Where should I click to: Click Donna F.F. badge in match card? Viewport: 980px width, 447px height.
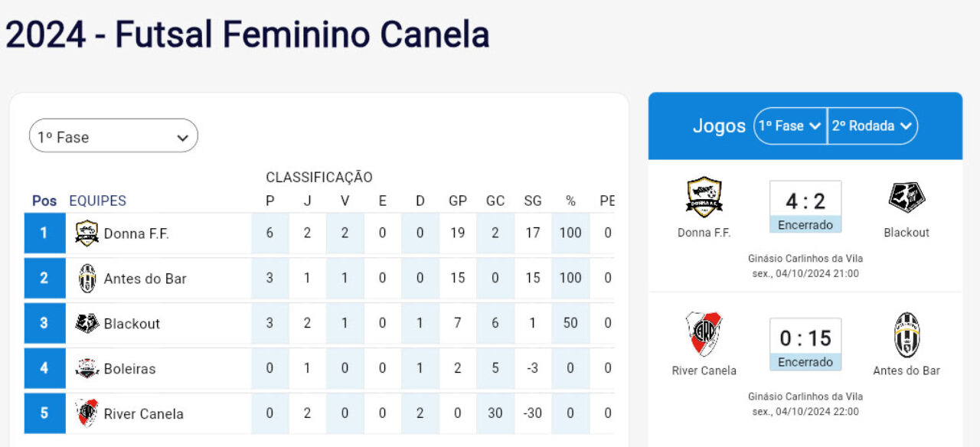pyautogui.click(x=704, y=197)
